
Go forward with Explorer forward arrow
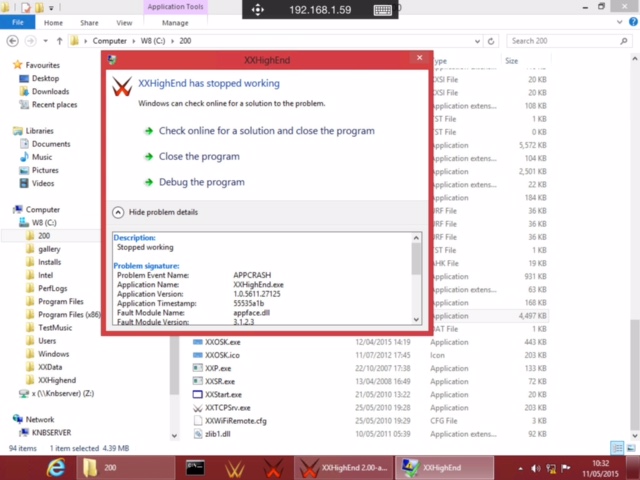[x=30, y=41]
